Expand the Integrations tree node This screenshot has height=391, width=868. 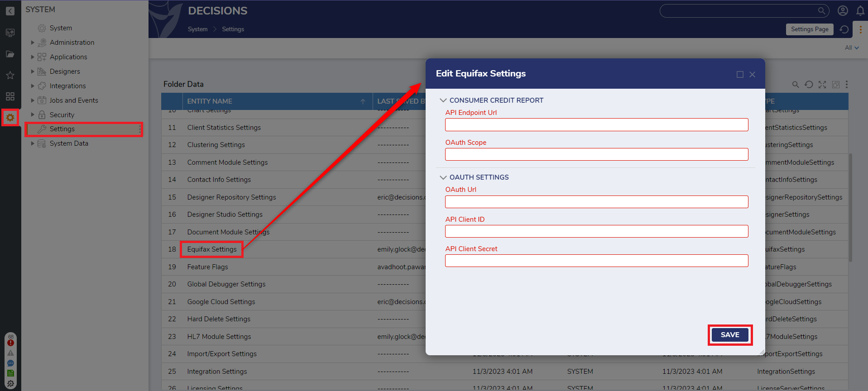(33, 86)
